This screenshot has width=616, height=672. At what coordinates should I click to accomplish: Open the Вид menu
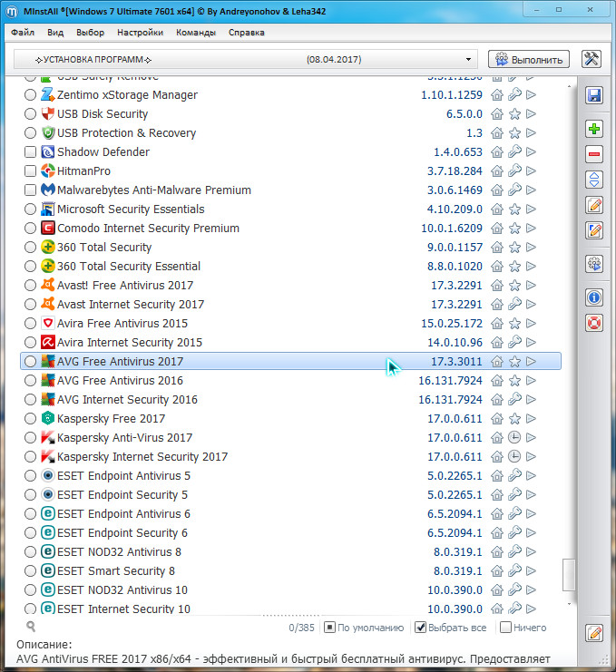click(x=55, y=33)
